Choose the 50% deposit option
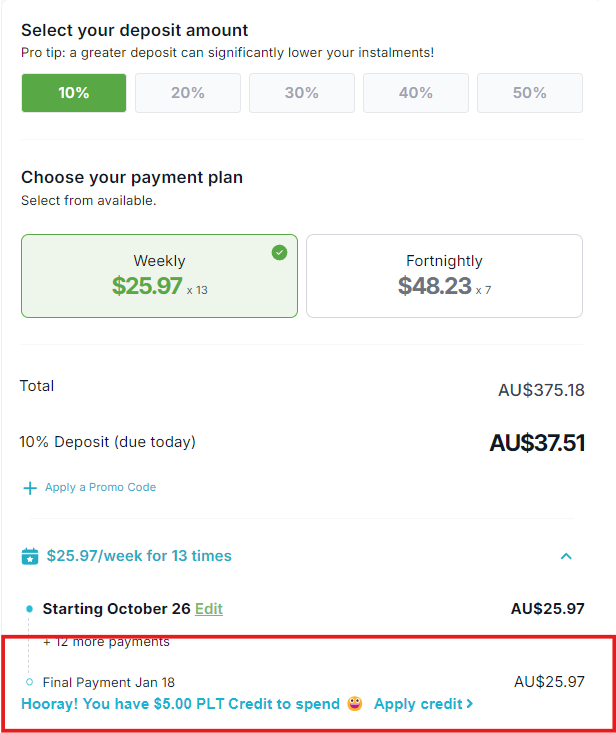Viewport: 616px width, 733px height. [530, 93]
